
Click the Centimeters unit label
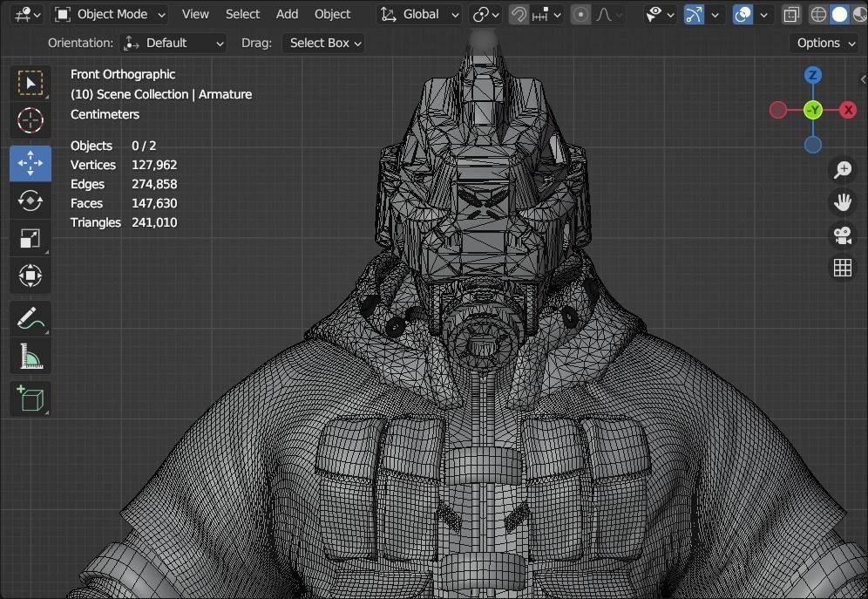click(x=105, y=114)
